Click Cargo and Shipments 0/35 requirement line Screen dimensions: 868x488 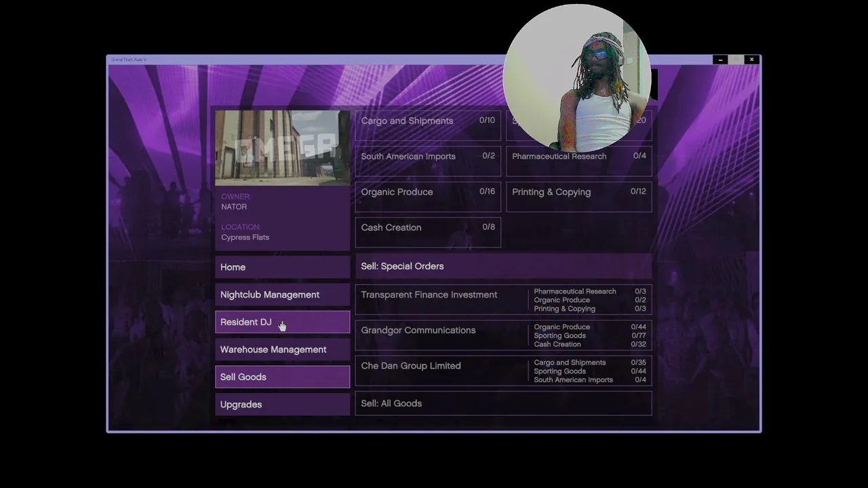click(x=590, y=363)
